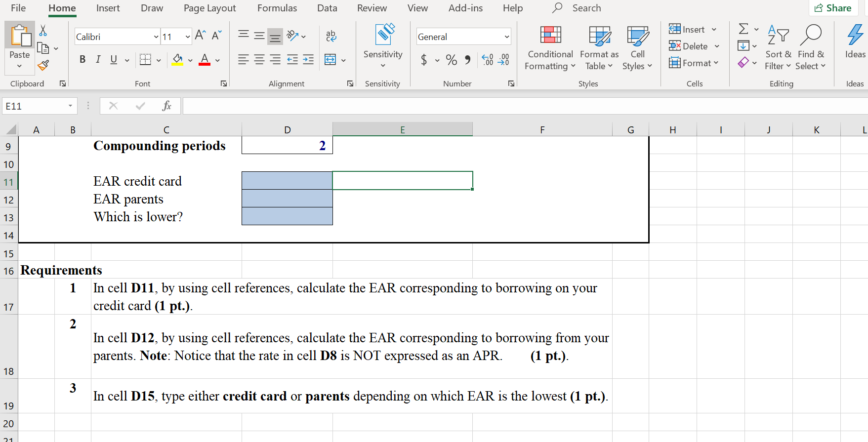Increase indent in the cell
Viewport: 868px width, 442px height.
(308, 60)
